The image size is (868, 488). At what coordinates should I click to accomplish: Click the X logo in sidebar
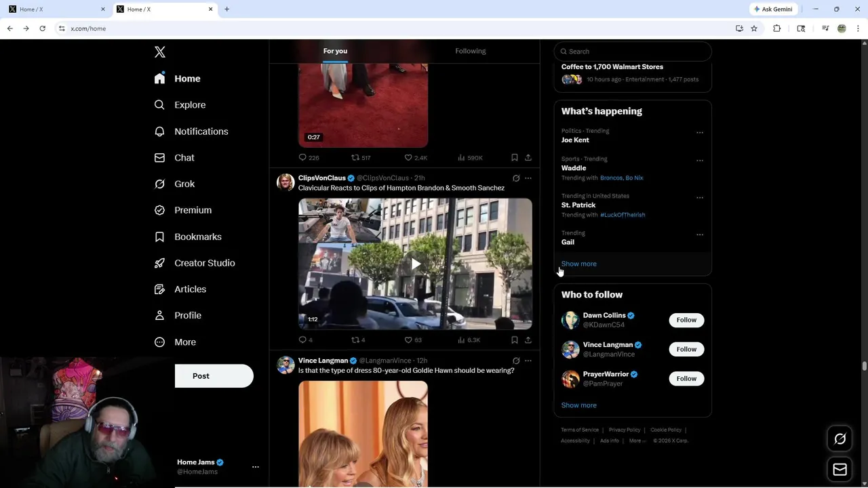tap(159, 52)
